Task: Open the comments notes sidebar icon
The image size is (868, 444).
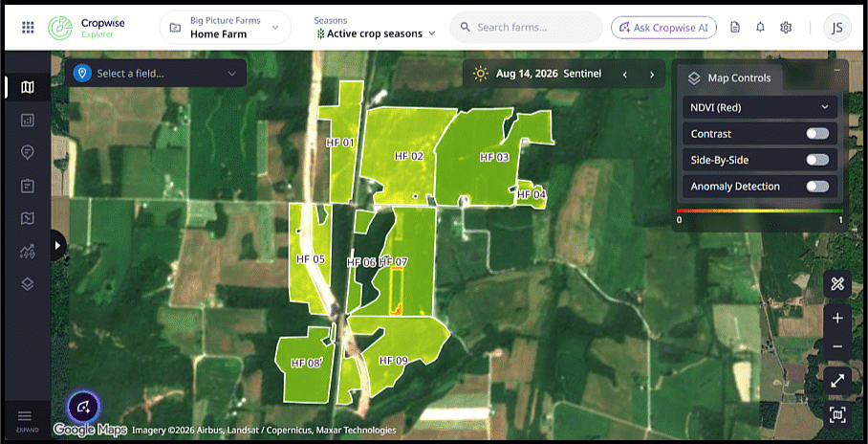Action: point(27,152)
